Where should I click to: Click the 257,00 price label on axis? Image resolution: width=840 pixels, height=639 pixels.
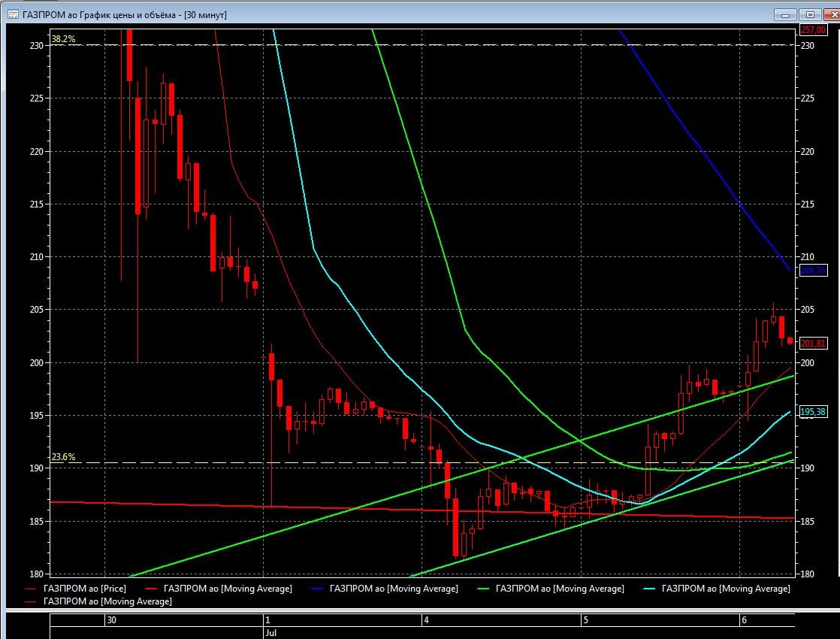point(813,30)
